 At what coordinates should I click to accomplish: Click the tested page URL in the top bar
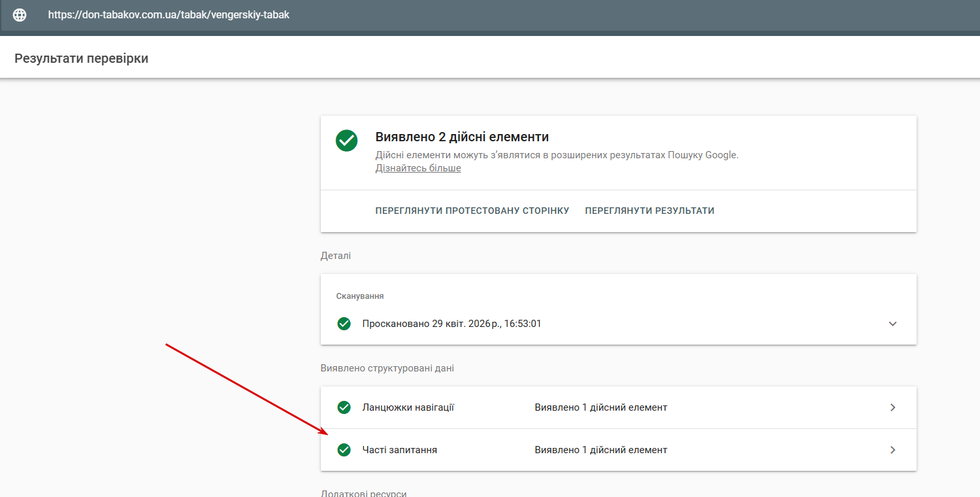click(168, 14)
